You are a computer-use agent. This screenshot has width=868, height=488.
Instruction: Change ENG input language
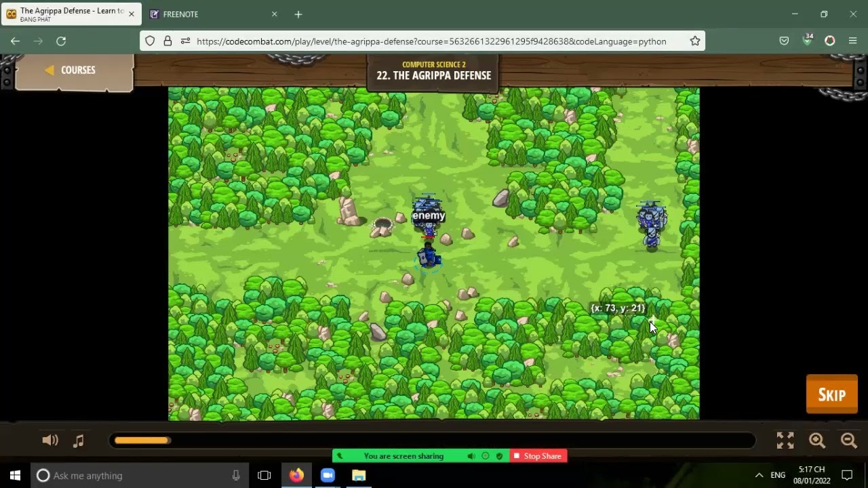[x=778, y=475]
